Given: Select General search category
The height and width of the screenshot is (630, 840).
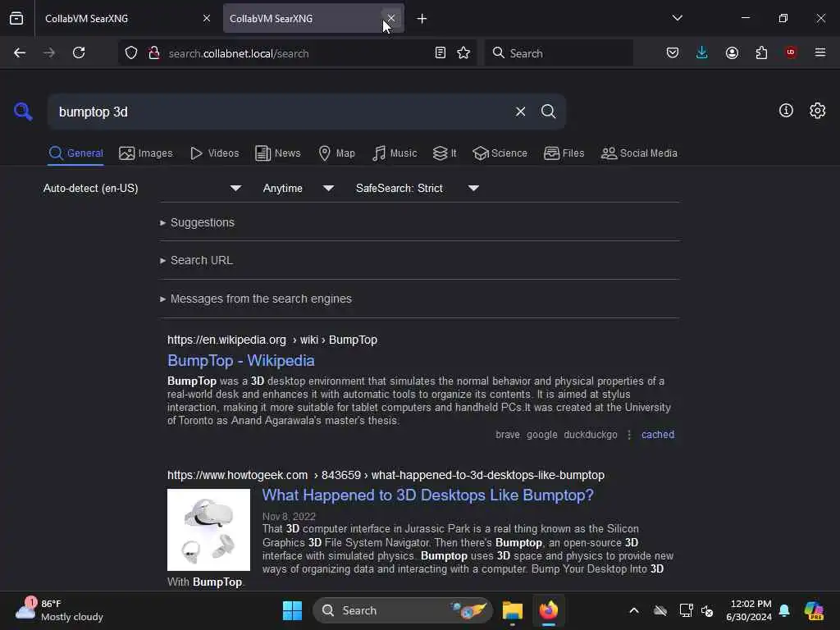Looking at the screenshot, I should (x=75, y=153).
